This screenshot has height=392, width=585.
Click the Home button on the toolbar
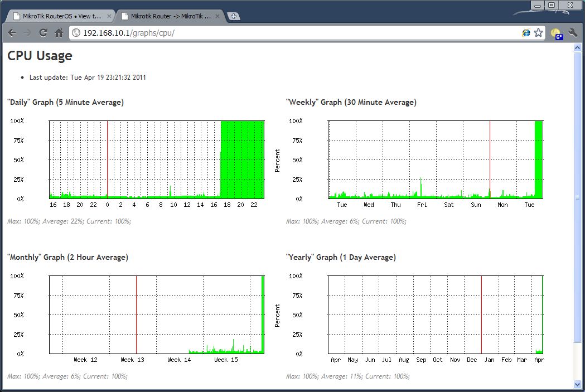[x=59, y=33]
